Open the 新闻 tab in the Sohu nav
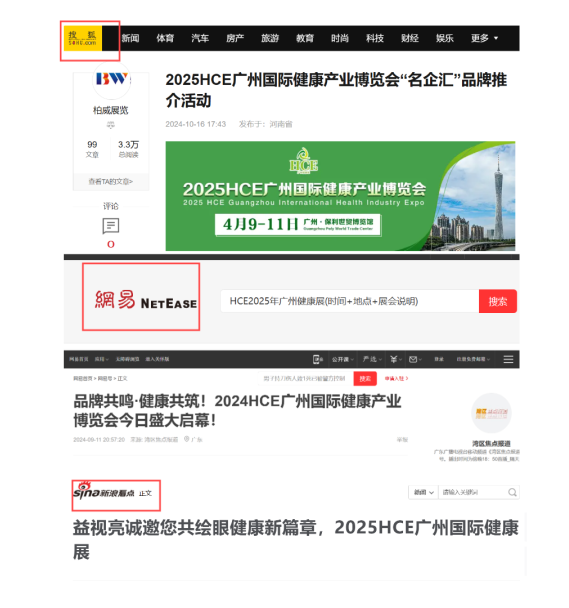569x608 pixels. pyautogui.click(x=130, y=38)
